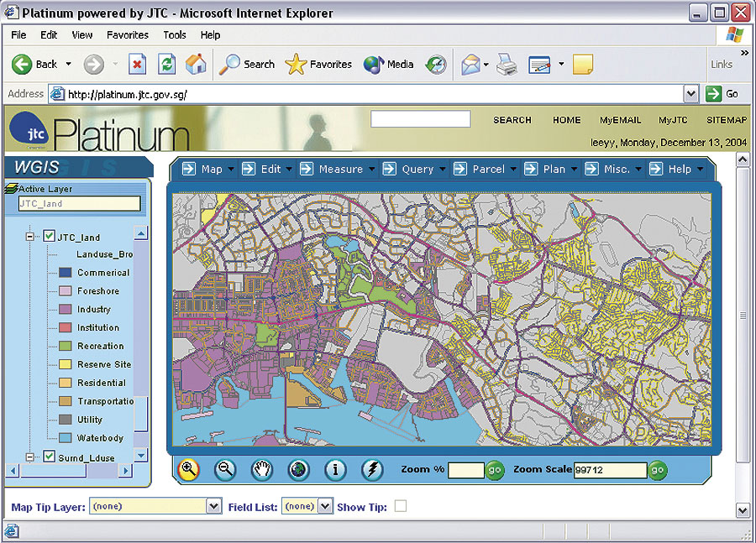
Task: Open the Plan menu on the GIS toolbar
Action: pyautogui.click(x=550, y=170)
